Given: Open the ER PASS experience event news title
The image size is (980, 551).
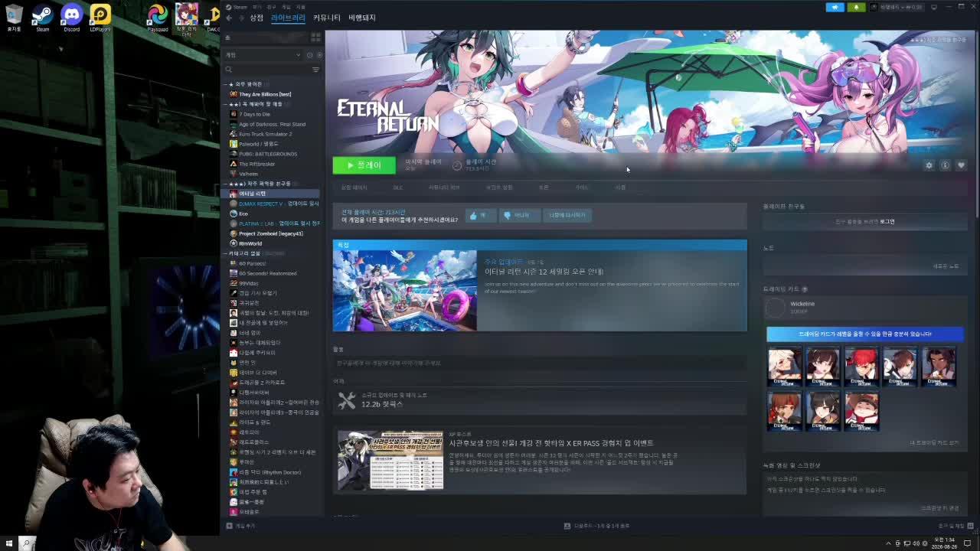Looking at the screenshot, I should 551,443.
